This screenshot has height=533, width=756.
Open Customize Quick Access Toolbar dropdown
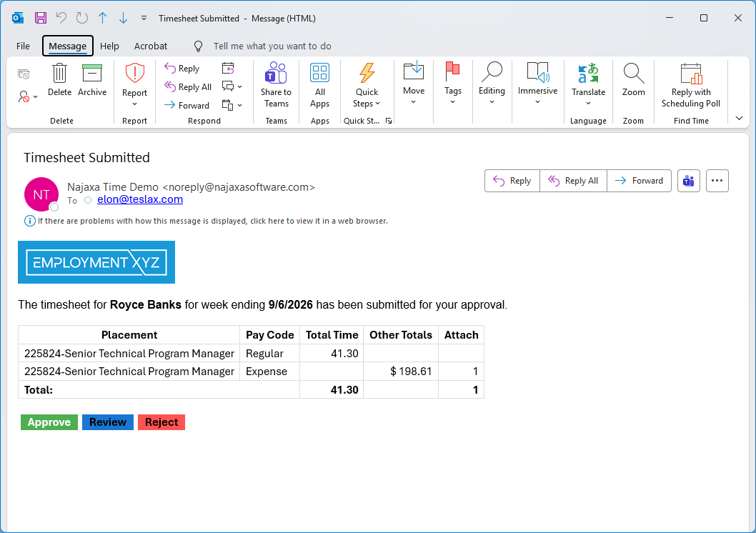click(x=144, y=19)
